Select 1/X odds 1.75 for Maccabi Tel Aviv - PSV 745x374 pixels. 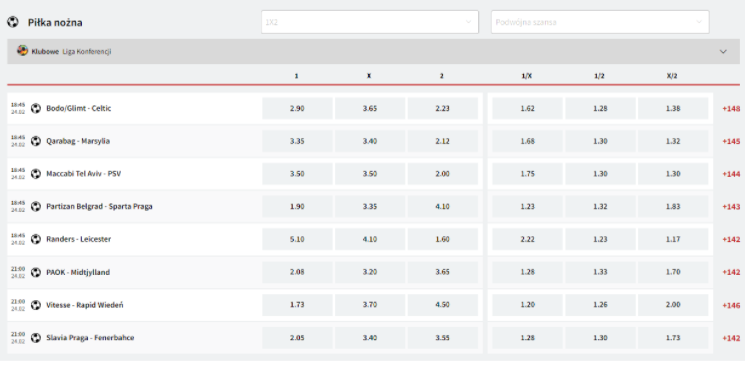(x=527, y=174)
